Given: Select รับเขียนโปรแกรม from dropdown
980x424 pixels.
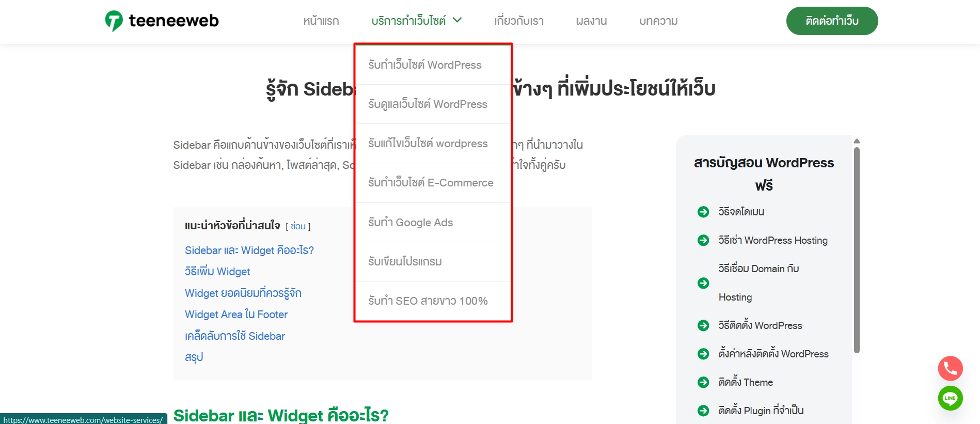Looking at the screenshot, I should tap(433, 262).
